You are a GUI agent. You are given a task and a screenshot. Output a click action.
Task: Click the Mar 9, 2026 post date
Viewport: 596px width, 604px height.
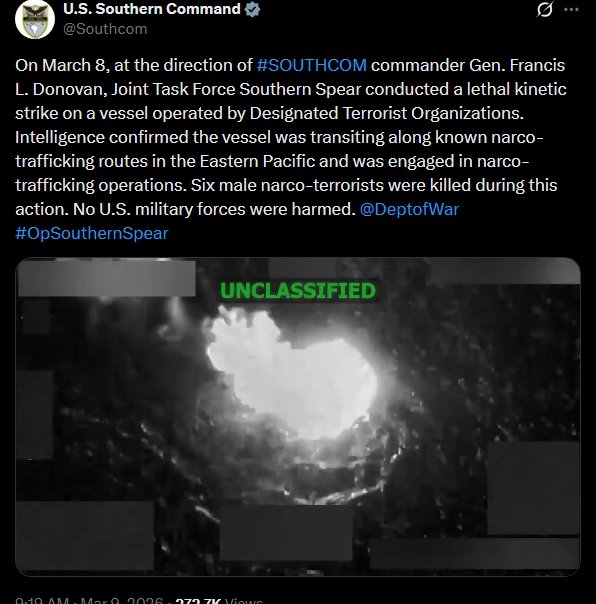(122, 601)
